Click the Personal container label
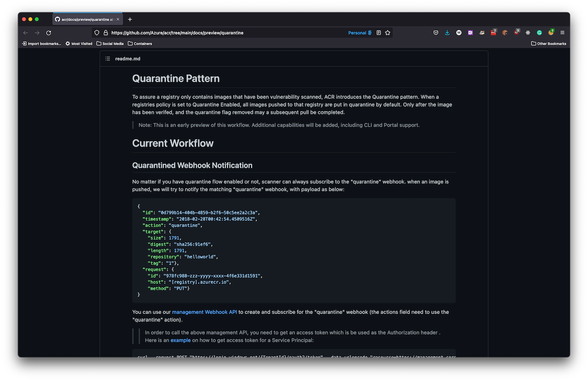Image resolution: width=588 pixels, height=381 pixels. [x=360, y=33]
